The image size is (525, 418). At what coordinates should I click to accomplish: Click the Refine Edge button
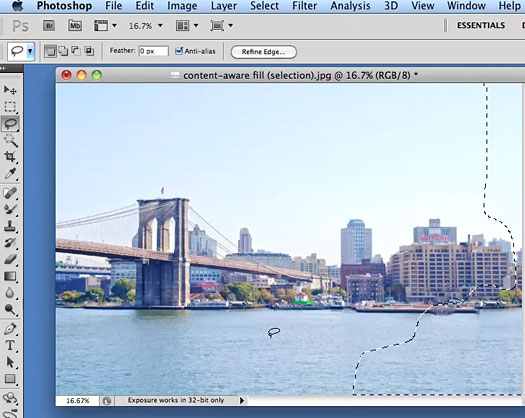pos(264,52)
